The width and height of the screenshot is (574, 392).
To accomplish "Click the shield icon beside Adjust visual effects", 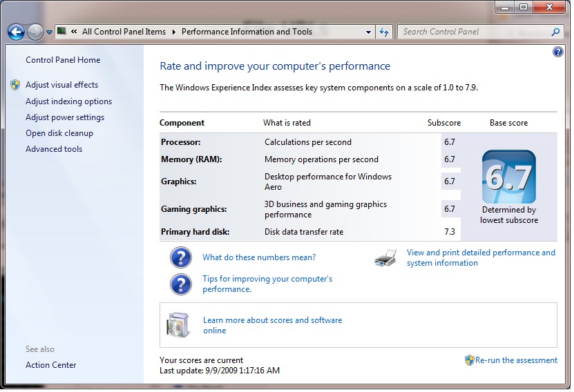I will click(x=15, y=85).
